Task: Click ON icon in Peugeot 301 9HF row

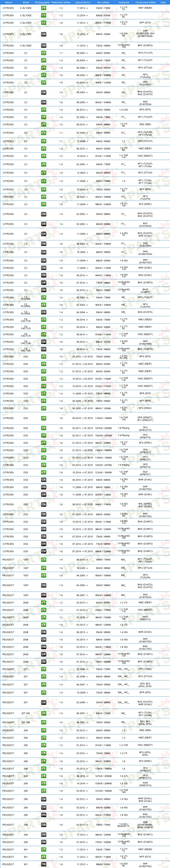Action: pyautogui.click(x=43, y=864)
